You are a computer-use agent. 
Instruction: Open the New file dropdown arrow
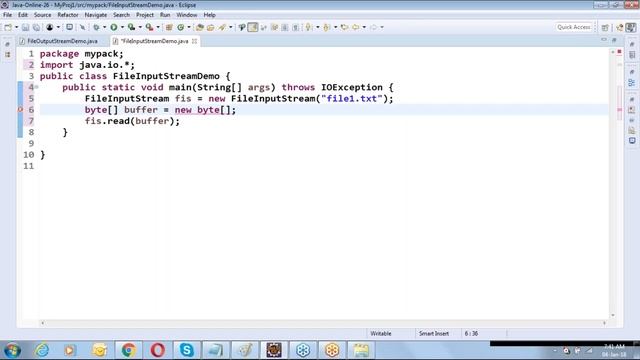pyautogui.click(x=16, y=27)
